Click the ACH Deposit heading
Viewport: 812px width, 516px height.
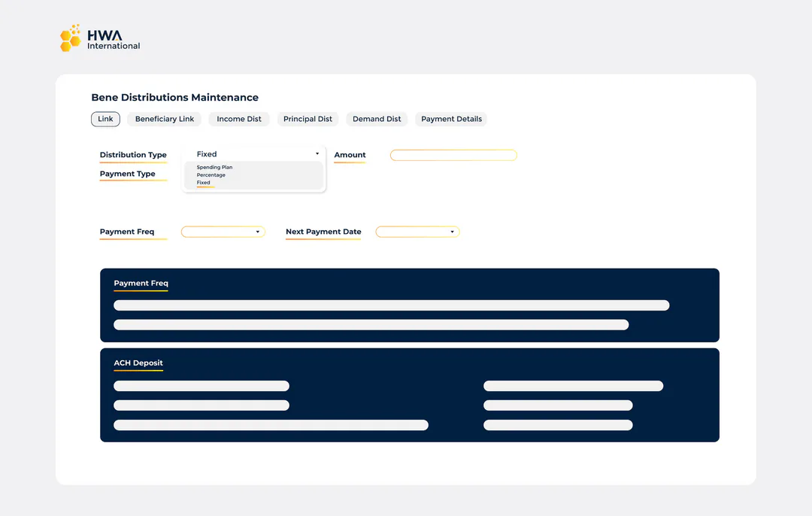[138, 363]
